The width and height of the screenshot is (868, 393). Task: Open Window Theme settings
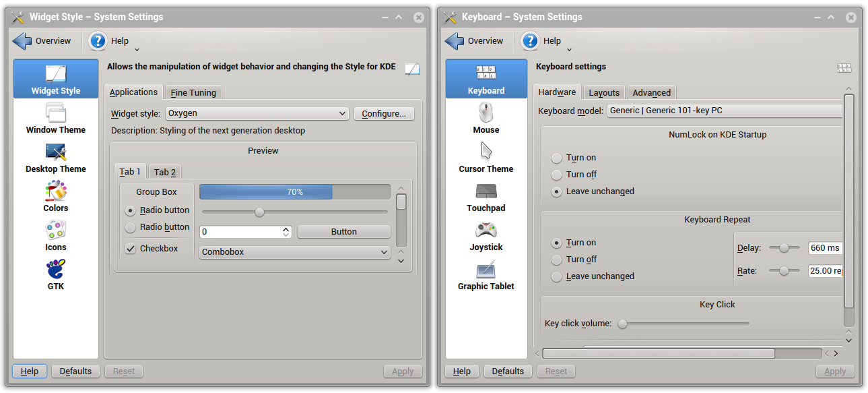tap(56, 119)
